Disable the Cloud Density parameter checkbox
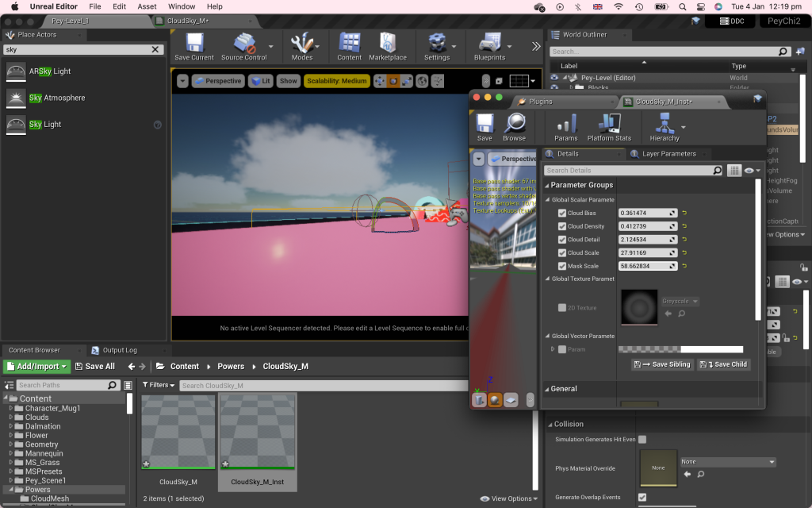This screenshot has height=508, width=812. 562,226
